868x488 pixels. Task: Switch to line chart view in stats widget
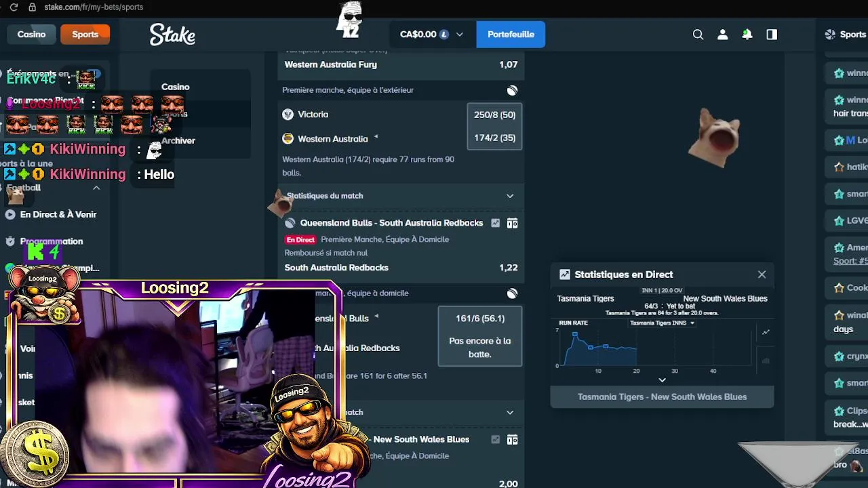tap(766, 332)
